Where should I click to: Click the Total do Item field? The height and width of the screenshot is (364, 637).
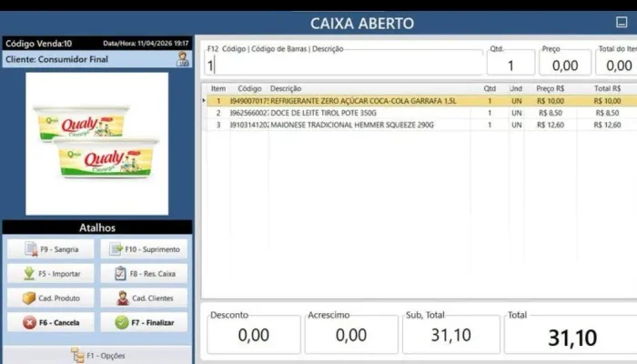(x=616, y=66)
